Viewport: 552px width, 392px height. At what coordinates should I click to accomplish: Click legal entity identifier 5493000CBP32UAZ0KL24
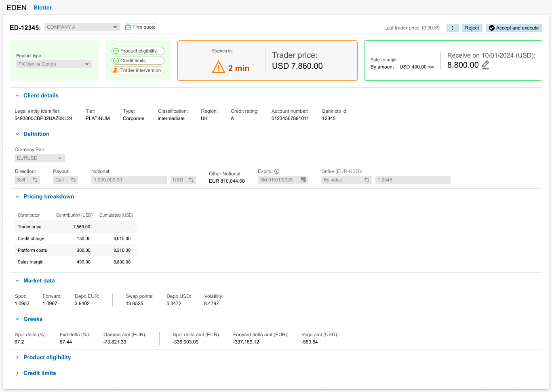(44, 118)
